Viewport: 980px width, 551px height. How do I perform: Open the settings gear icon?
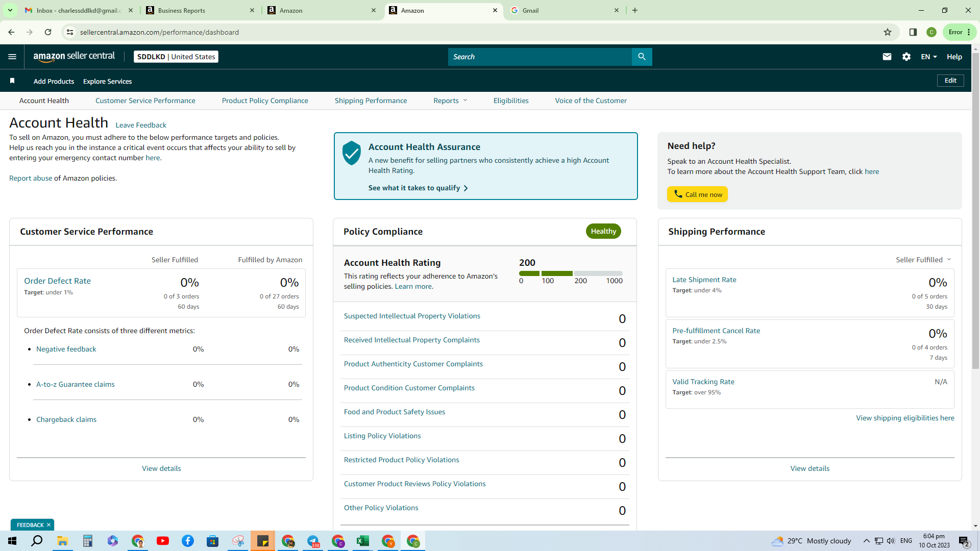click(906, 57)
